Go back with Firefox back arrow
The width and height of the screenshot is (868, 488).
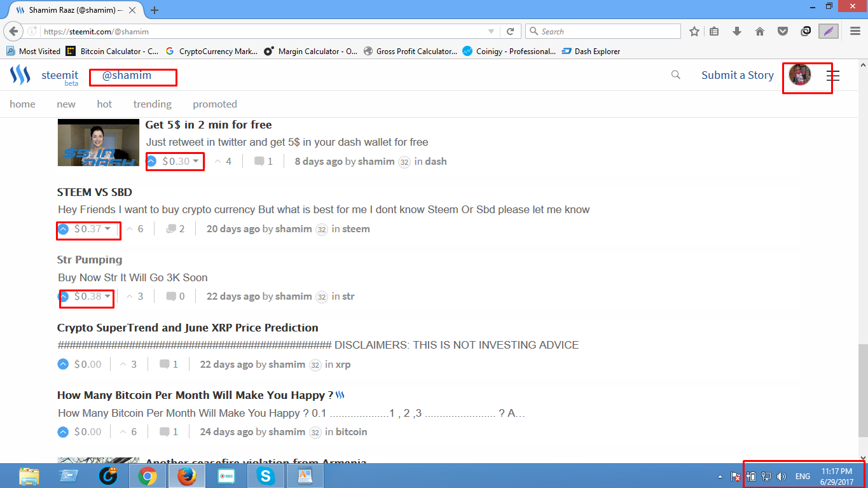[x=13, y=31]
